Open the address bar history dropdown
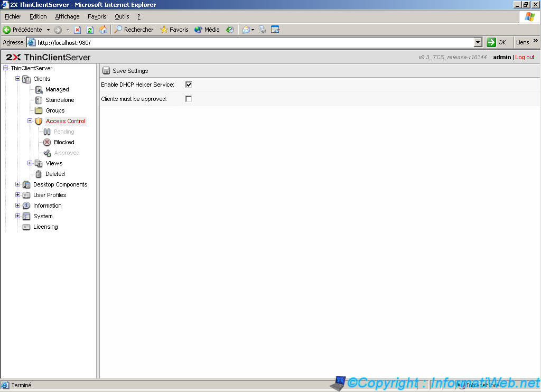 [x=478, y=42]
